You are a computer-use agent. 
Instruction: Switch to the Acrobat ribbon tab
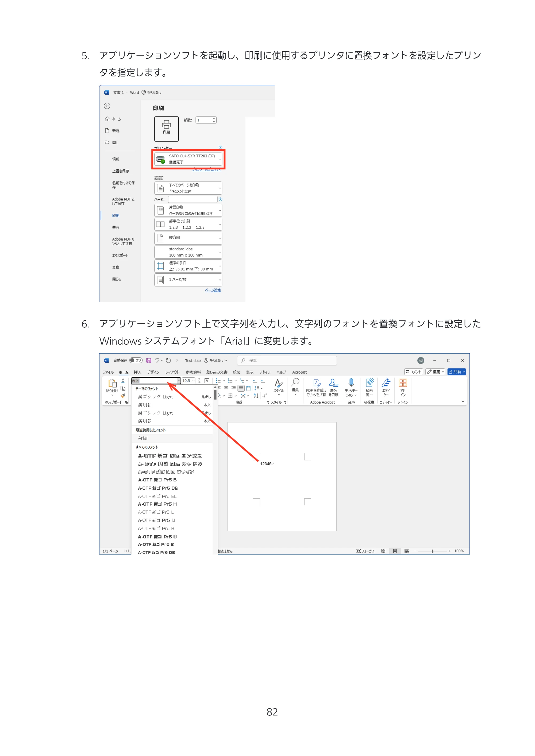pyautogui.click(x=299, y=372)
